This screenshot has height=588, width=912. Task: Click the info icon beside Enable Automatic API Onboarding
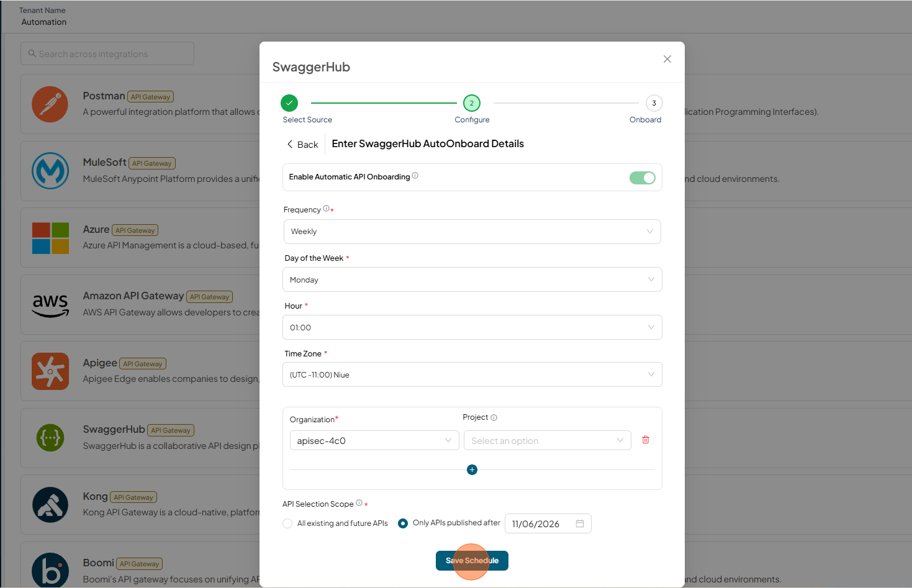coord(415,176)
